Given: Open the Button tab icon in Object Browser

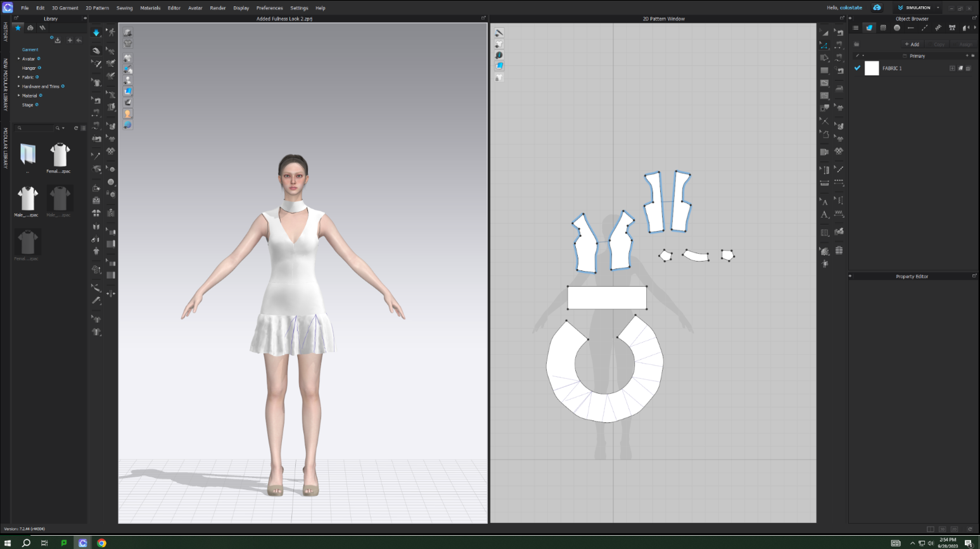Looking at the screenshot, I should [897, 28].
